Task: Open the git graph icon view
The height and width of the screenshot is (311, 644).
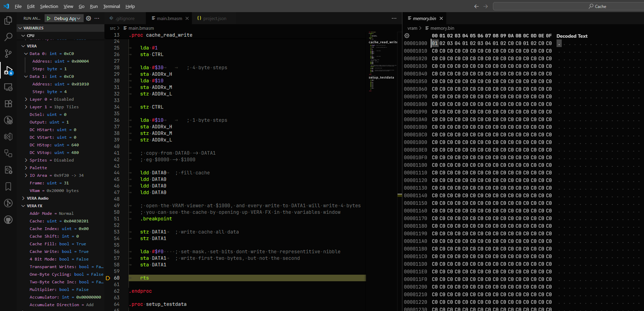Action: coord(8,203)
